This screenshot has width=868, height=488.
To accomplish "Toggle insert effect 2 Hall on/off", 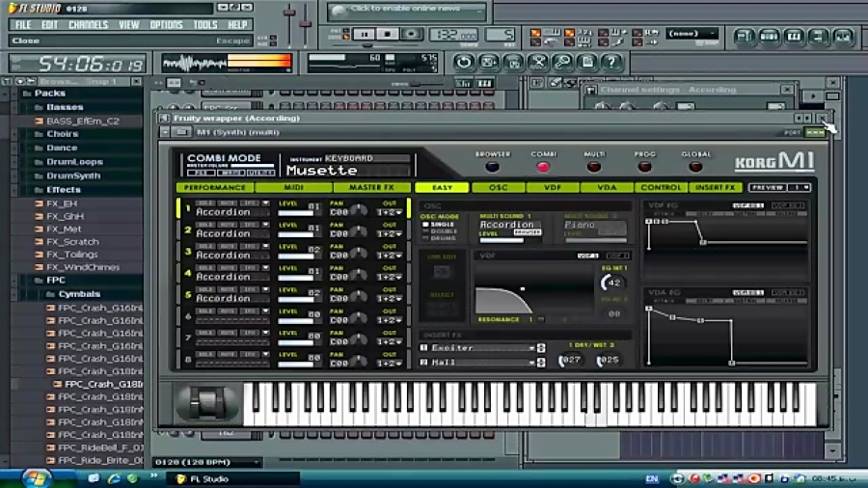I will 424,362.
